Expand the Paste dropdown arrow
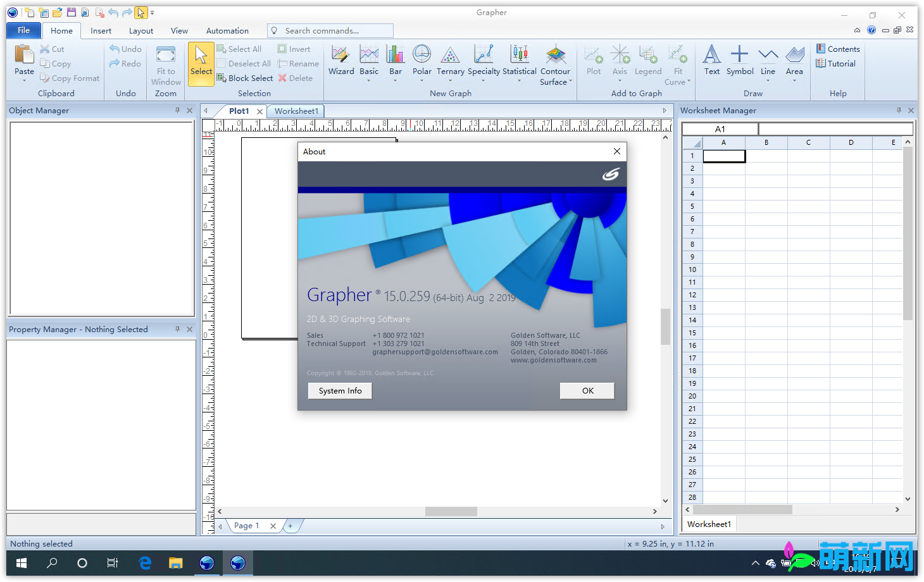Image resolution: width=924 pixels, height=582 pixels. (24, 80)
